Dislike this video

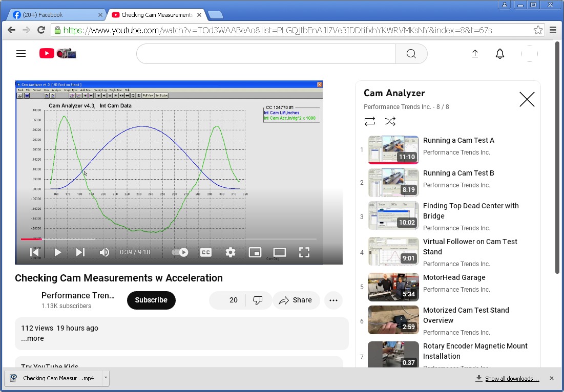[258, 300]
